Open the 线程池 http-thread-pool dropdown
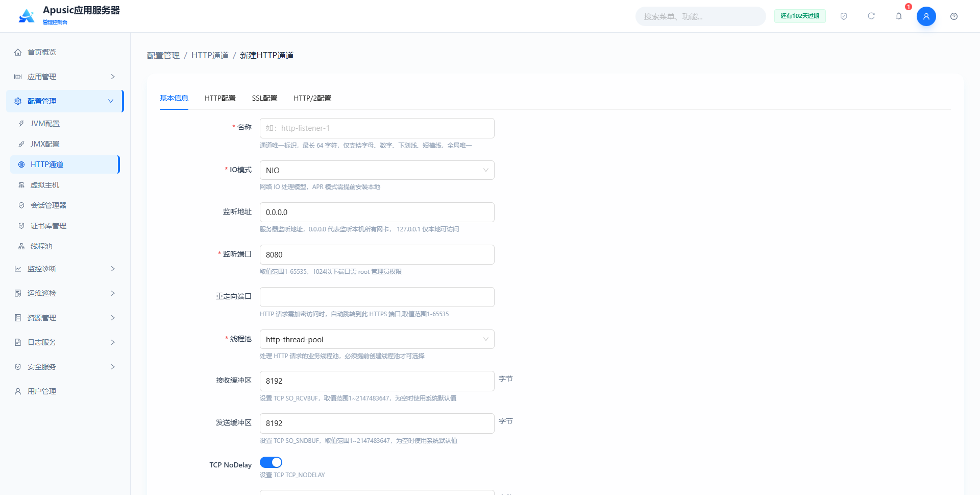This screenshot has width=980, height=495. [377, 339]
